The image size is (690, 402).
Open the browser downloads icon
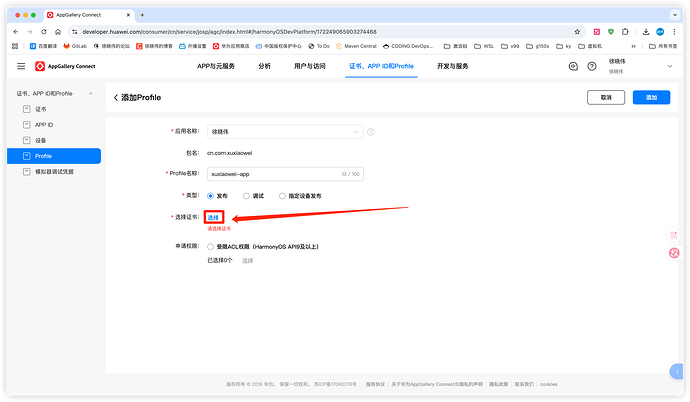[x=646, y=32]
